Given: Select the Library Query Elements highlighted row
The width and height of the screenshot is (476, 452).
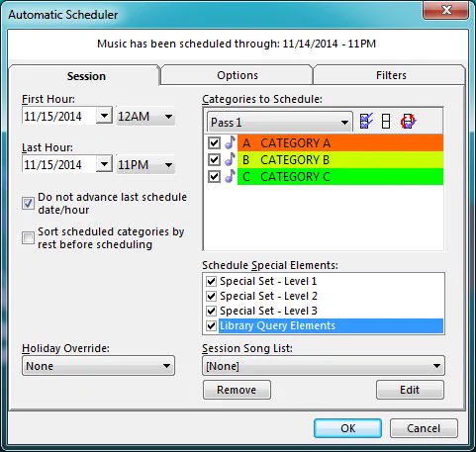Looking at the screenshot, I should coord(331,326).
